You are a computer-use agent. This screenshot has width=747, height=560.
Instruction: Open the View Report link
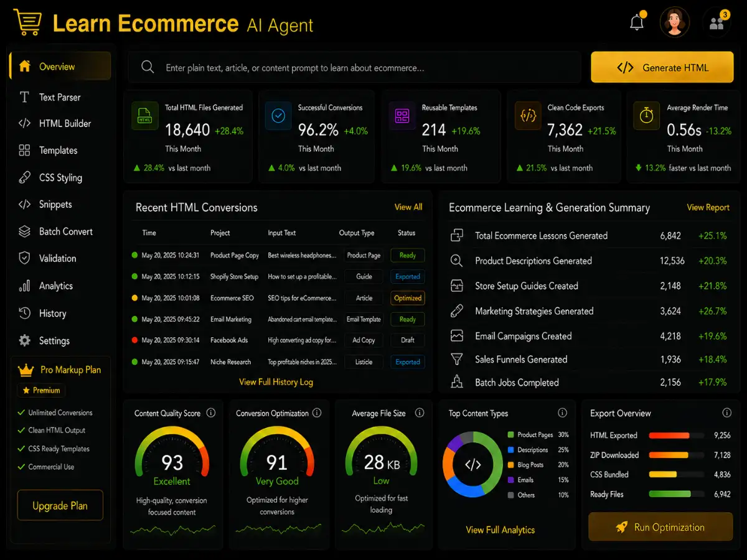point(708,207)
